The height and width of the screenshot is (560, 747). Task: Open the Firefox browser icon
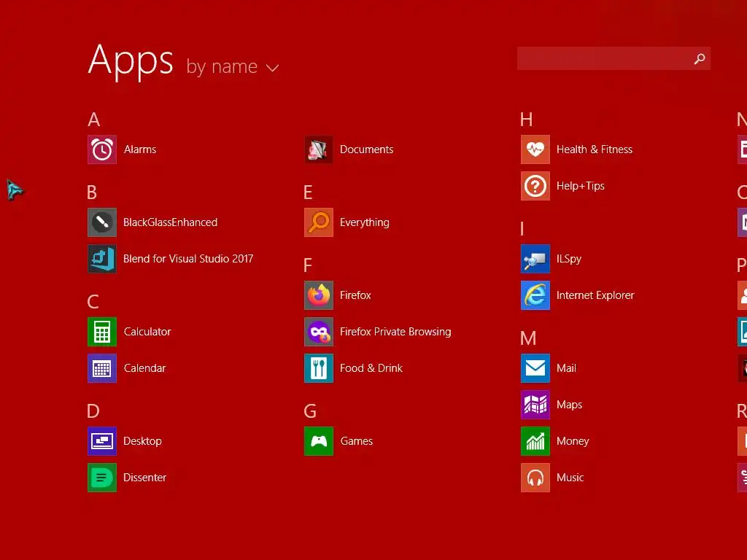319,295
